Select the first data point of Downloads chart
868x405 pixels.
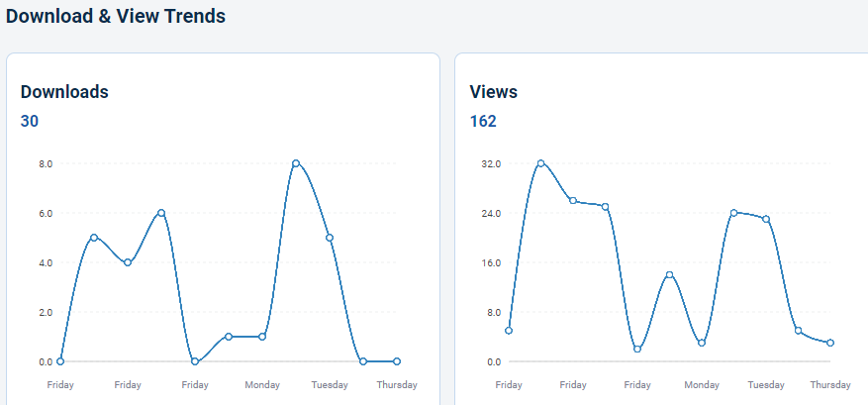pos(60,361)
